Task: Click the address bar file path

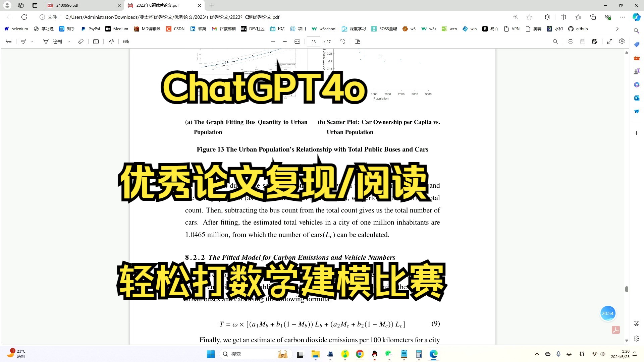Action: click(172, 17)
